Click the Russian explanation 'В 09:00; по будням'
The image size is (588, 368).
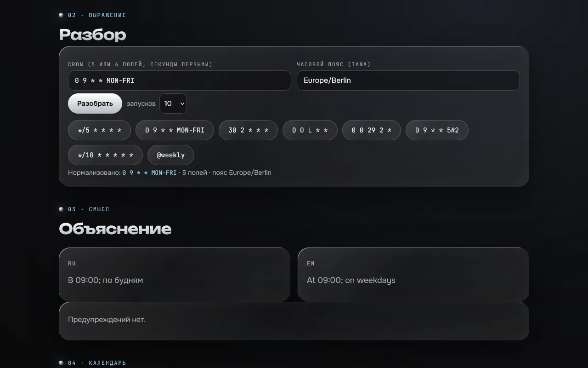tap(106, 280)
